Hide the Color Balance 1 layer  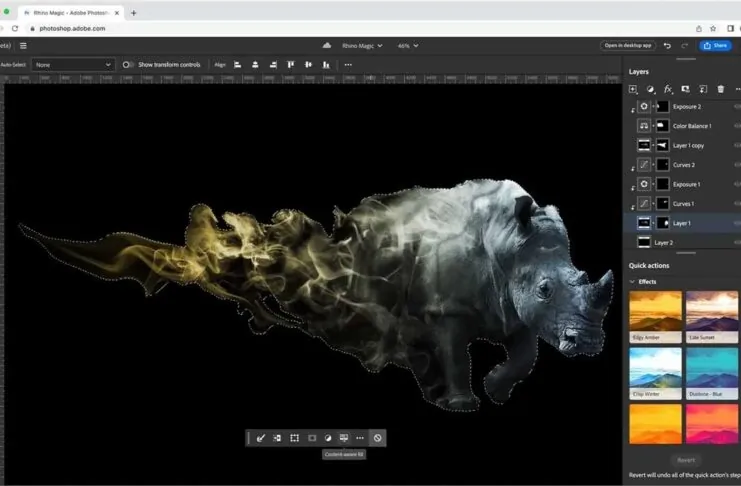[737, 126]
